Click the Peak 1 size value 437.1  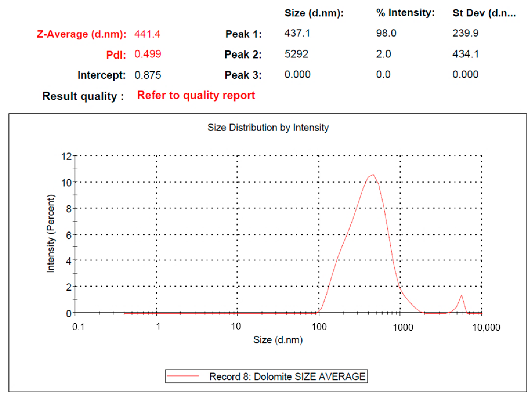297,33
